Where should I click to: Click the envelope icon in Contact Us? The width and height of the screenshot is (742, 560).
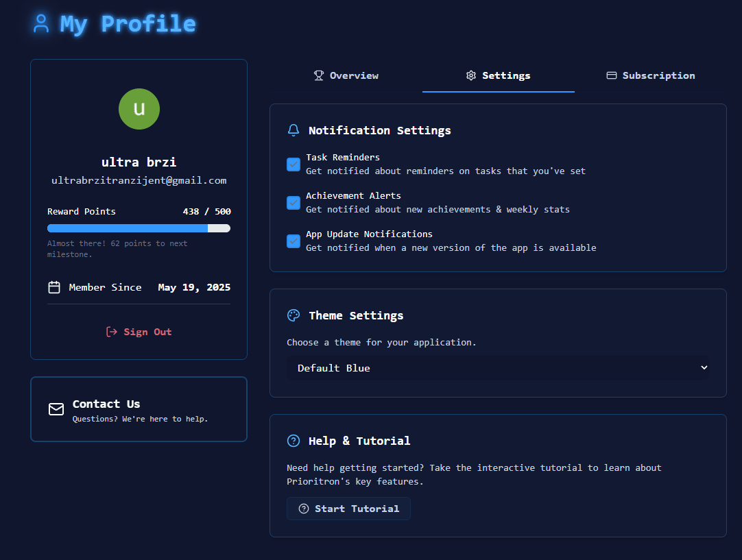[56, 409]
